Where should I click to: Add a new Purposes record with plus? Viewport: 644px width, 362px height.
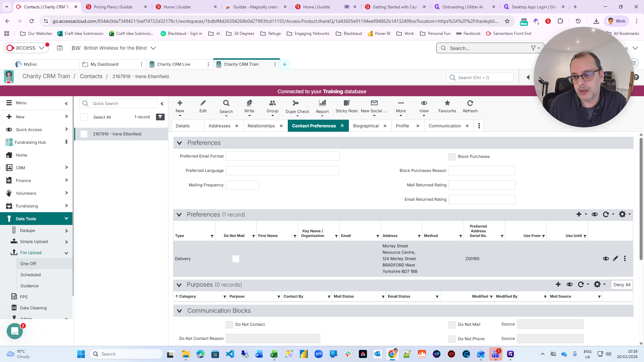pyautogui.click(x=558, y=285)
